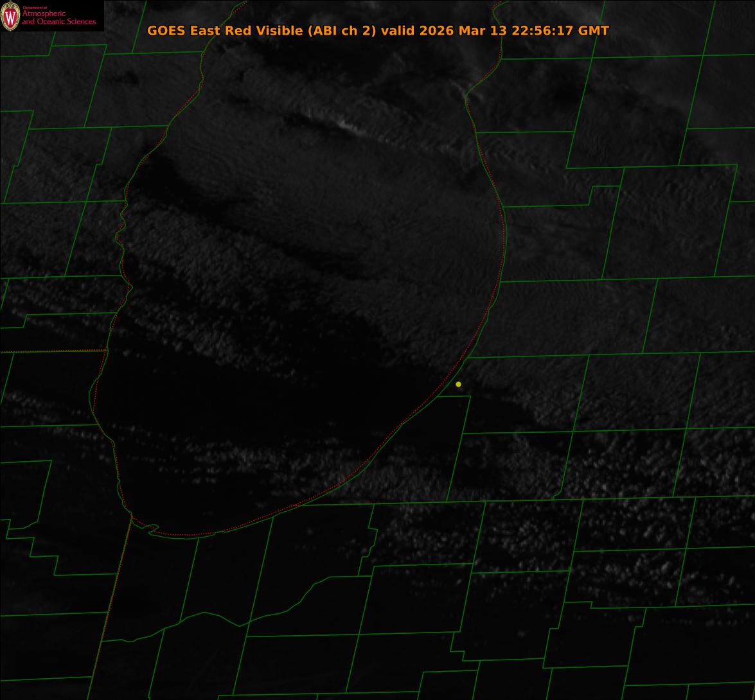This screenshot has height=700, width=755.
Task: Click the small harbor notch at lake's southern tip
Action: coord(152,529)
